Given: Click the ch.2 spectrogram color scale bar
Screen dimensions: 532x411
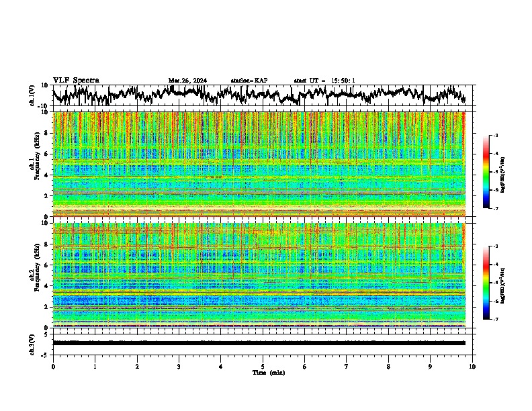Looking at the screenshot, I should point(486,283).
